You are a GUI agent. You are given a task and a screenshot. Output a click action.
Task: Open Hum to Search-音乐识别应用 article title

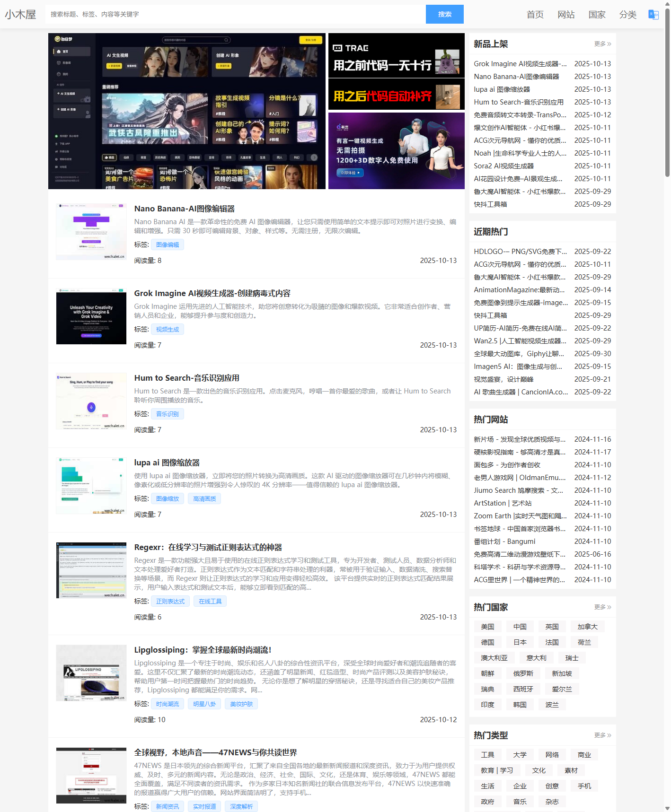point(186,378)
